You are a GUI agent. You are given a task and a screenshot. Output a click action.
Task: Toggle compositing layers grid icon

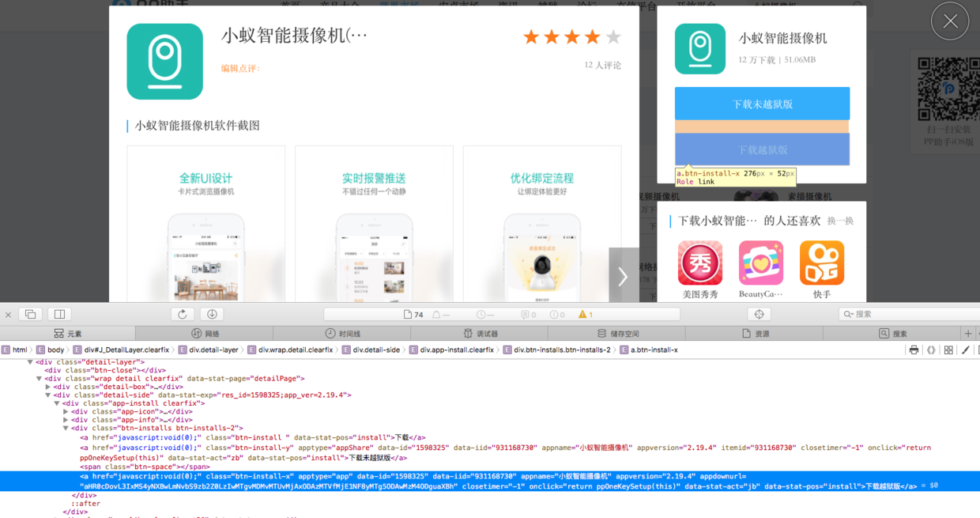coord(948,350)
